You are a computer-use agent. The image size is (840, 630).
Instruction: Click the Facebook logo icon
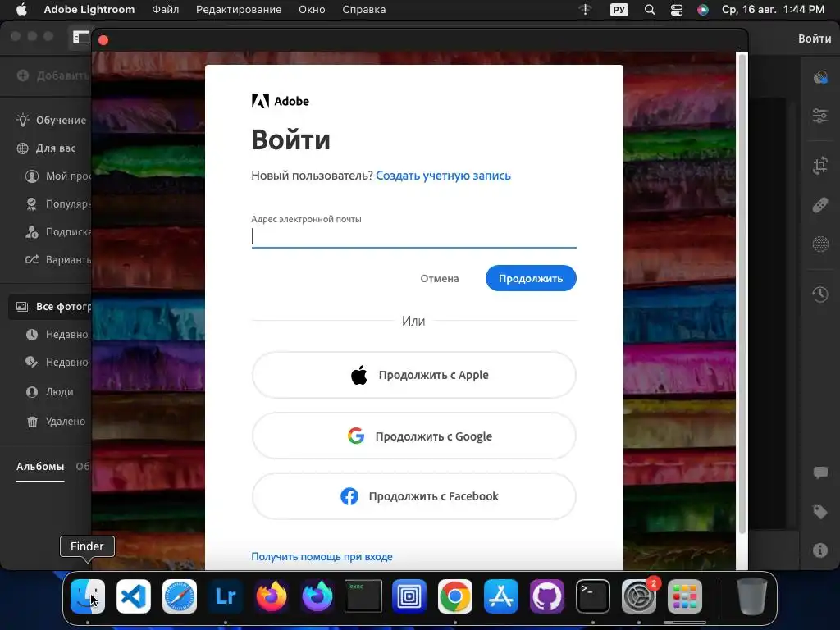coord(349,496)
